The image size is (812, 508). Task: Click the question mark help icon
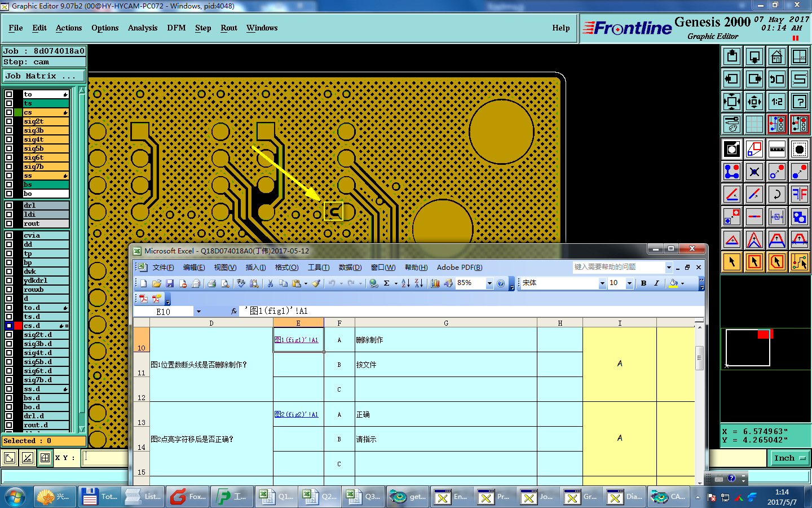[x=800, y=102]
